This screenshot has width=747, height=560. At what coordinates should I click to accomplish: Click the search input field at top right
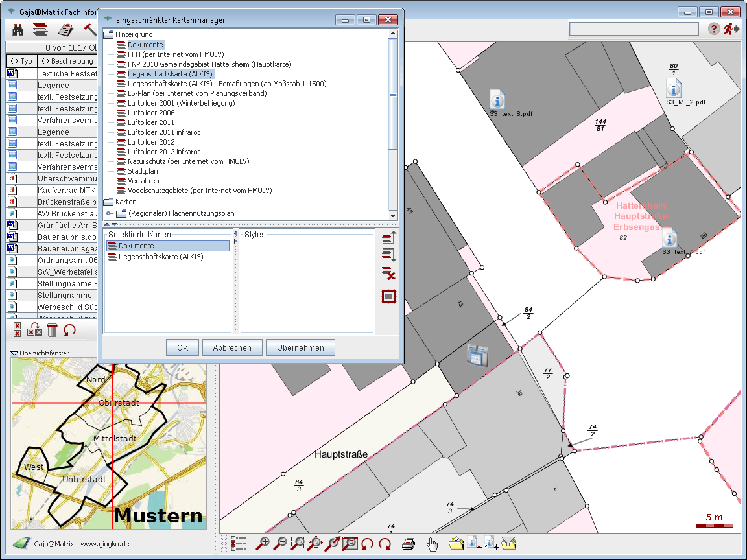(634, 29)
